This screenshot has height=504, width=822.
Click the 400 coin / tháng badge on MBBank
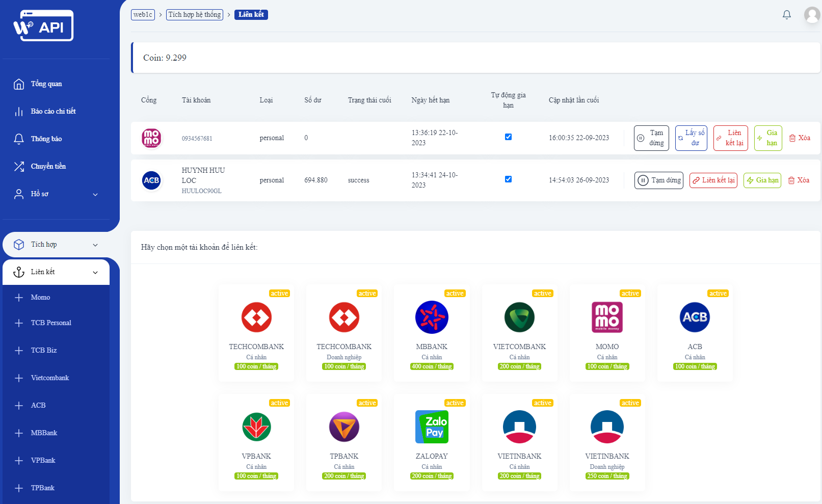[432, 366]
